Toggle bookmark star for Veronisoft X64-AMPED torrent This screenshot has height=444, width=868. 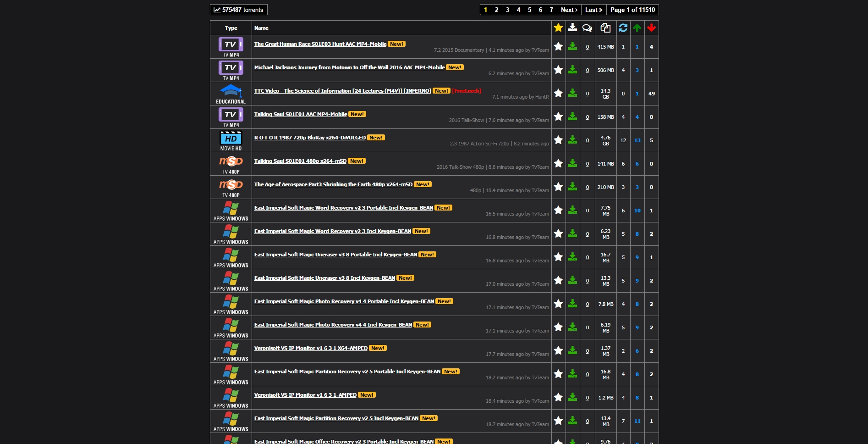tap(558, 350)
